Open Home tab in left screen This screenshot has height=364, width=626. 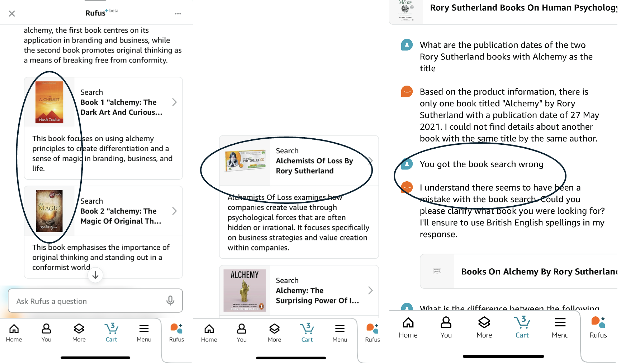coord(14,333)
